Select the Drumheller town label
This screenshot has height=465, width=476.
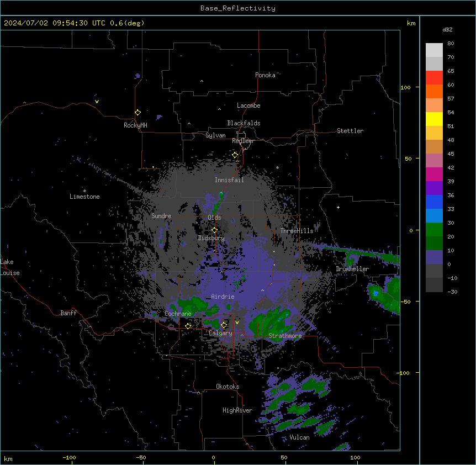(352, 269)
